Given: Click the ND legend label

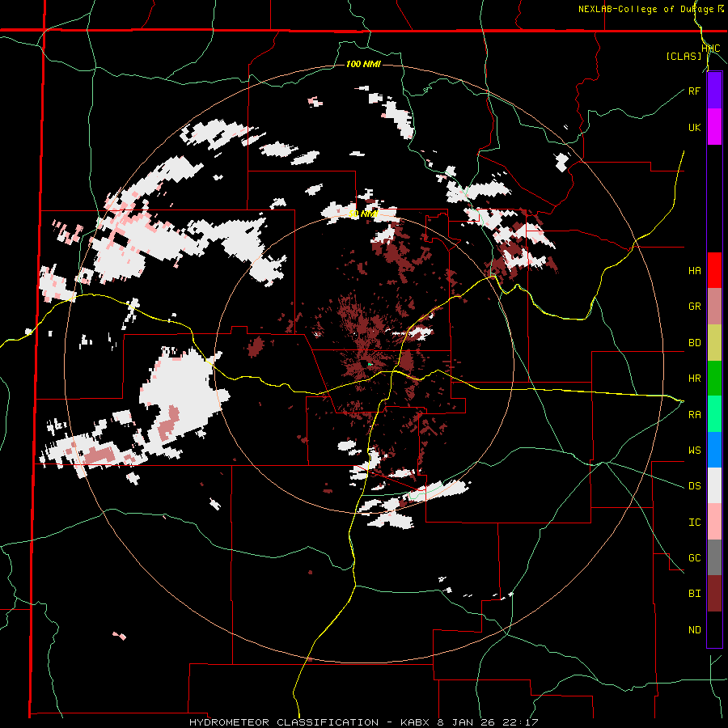Looking at the screenshot, I should 694,630.
